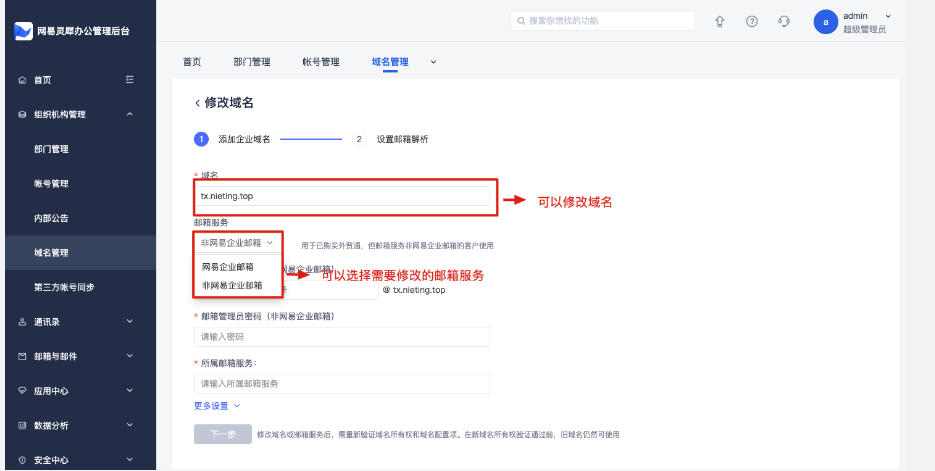Image resolution: width=935 pixels, height=471 pixels.
Task: Click the 应用中心 app center icon
Action: coord(23,391)
